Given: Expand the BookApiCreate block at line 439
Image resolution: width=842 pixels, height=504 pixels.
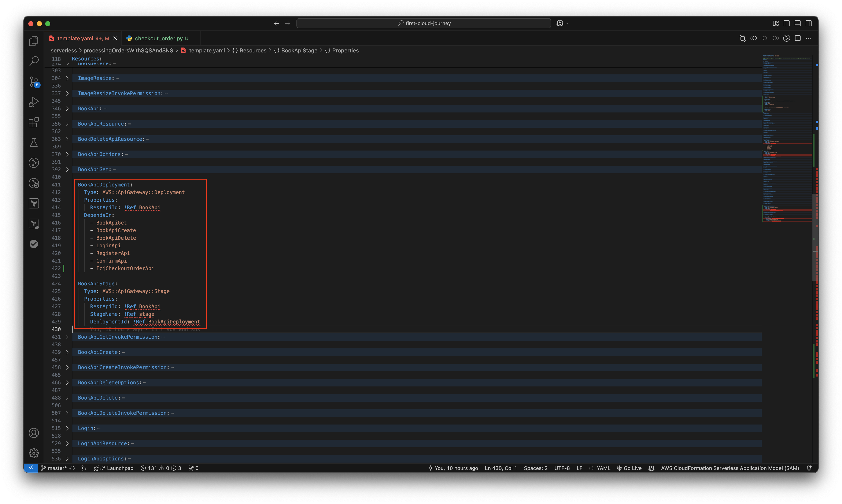Looking at the screenshot, I should coord(67,352).
